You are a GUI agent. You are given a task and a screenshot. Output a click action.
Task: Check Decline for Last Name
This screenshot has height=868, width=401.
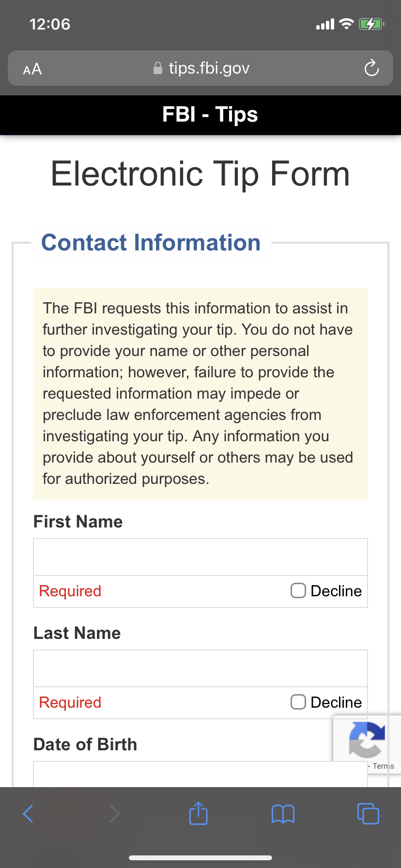click(x=298, y=702)
